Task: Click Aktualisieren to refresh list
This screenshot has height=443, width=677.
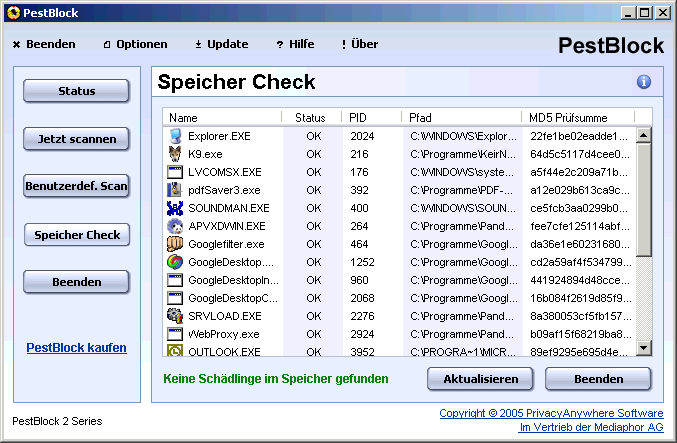Action: (480, 379)
